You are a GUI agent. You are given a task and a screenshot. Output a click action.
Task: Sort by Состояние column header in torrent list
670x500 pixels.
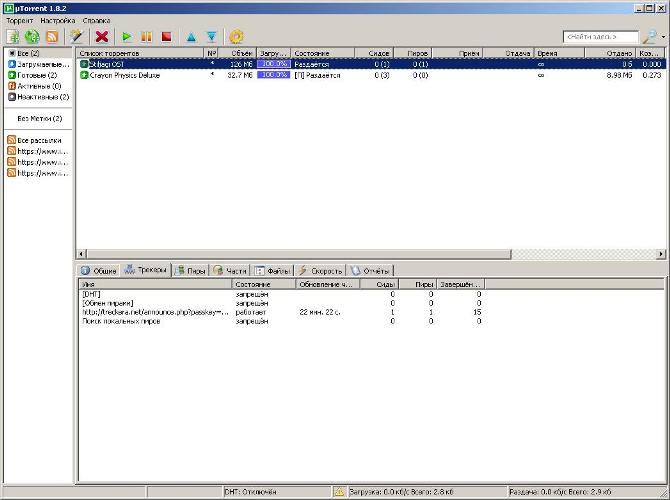click(x=323, y=53)
